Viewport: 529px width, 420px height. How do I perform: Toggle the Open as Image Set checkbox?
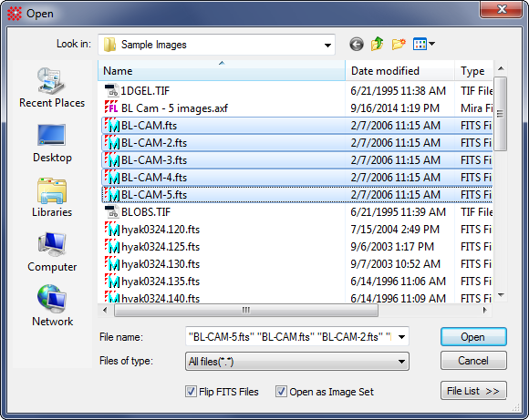[x=281, y=392]
